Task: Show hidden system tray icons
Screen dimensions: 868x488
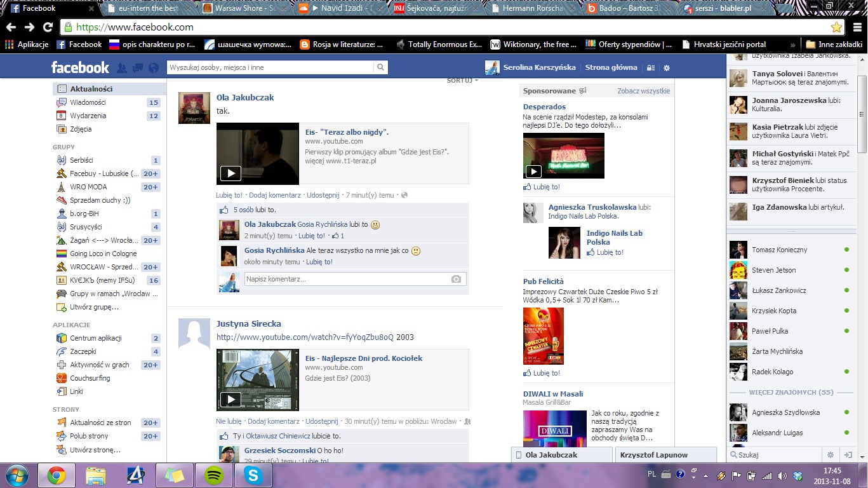Action: (693, 475)
